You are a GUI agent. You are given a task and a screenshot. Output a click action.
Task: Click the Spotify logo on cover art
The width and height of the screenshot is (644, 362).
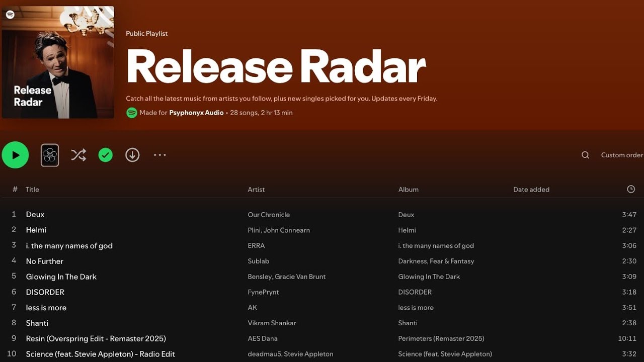[x=10, y=15]
